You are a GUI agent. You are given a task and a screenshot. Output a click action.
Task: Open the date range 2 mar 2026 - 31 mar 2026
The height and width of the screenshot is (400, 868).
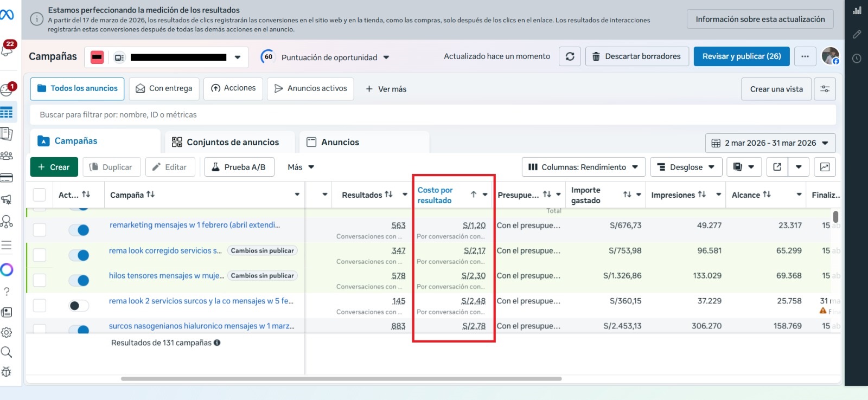tap(770, 143)
